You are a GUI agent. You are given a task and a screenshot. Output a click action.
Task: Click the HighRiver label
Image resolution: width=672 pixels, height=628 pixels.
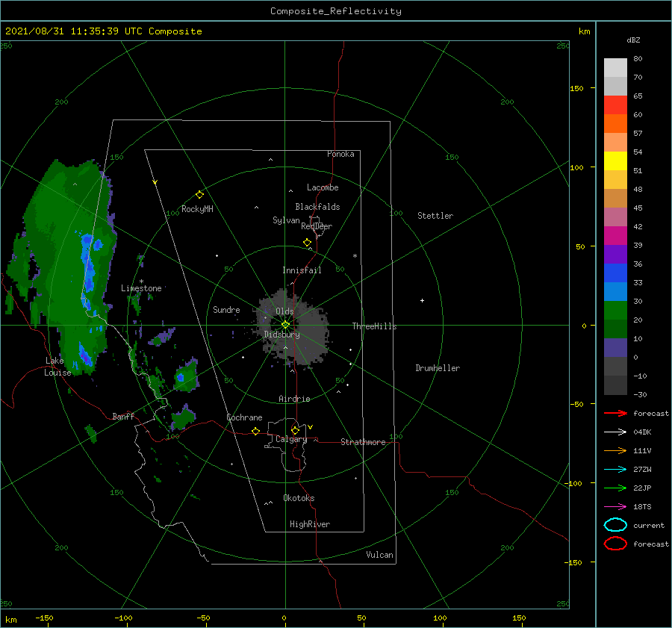(310, 524)
